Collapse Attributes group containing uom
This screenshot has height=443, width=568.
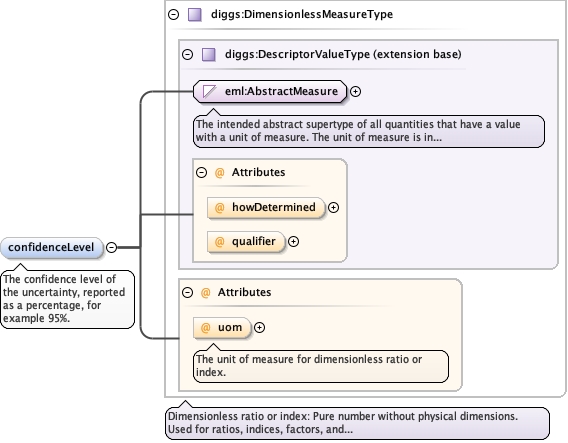(187, 292)
